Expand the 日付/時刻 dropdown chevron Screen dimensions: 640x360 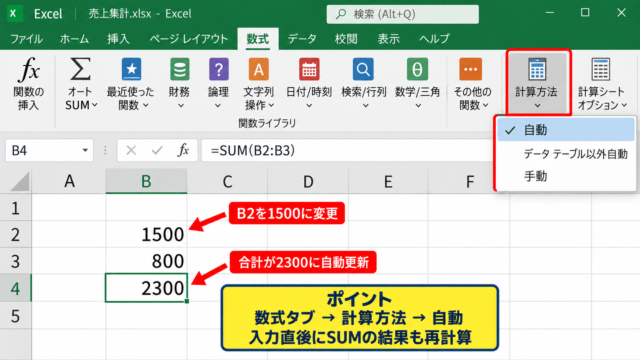click(x=309, y=106)
